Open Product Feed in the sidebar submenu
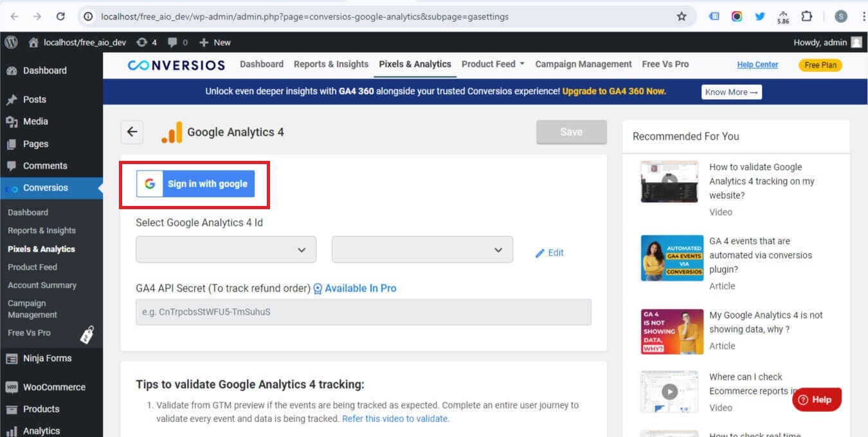 (32, 267)
